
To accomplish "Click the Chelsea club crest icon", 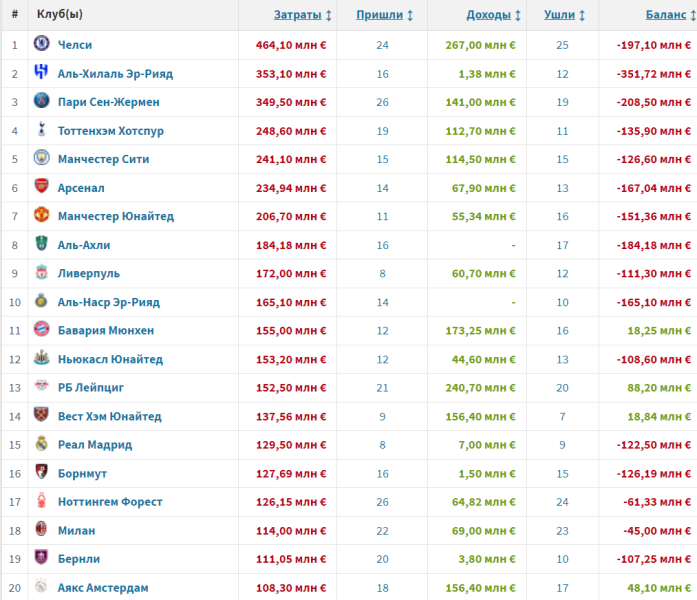I will pos(41,45).
